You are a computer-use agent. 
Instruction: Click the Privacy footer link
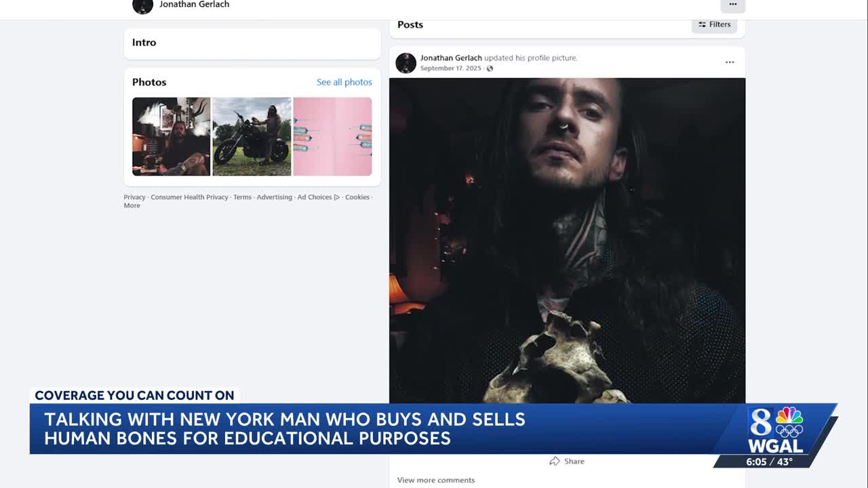point(134,197)
